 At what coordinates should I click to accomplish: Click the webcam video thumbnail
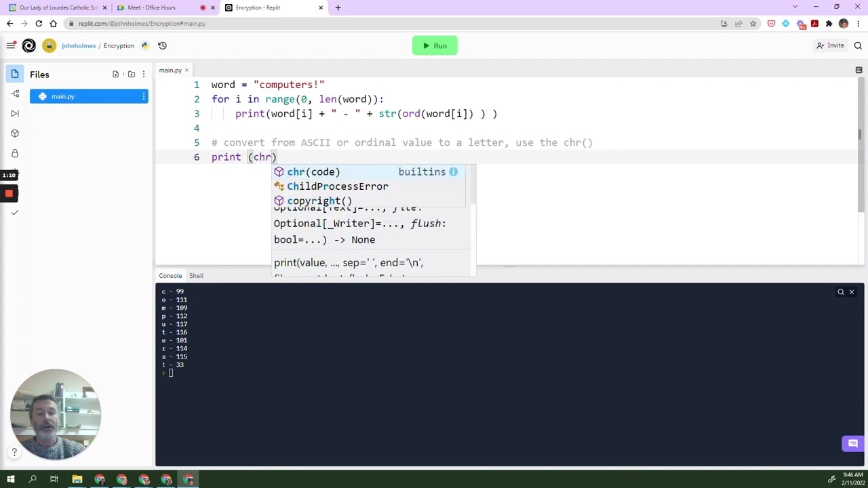tap(56, 413)
